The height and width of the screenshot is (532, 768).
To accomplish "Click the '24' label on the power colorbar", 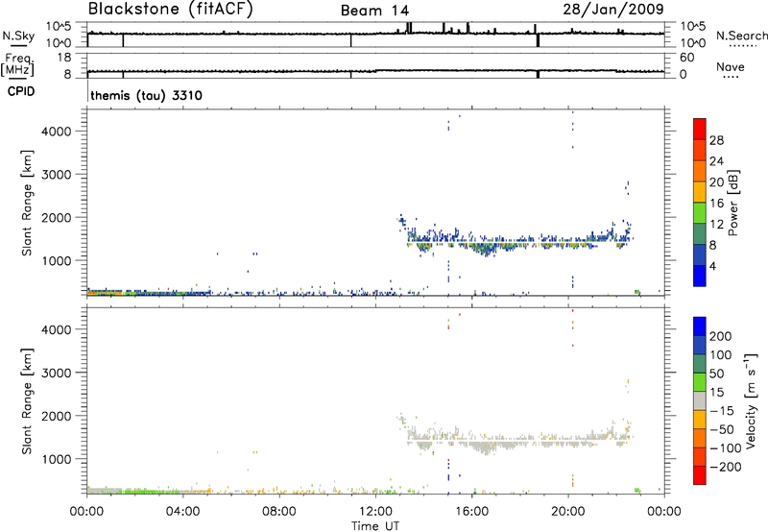I will 716,161.
